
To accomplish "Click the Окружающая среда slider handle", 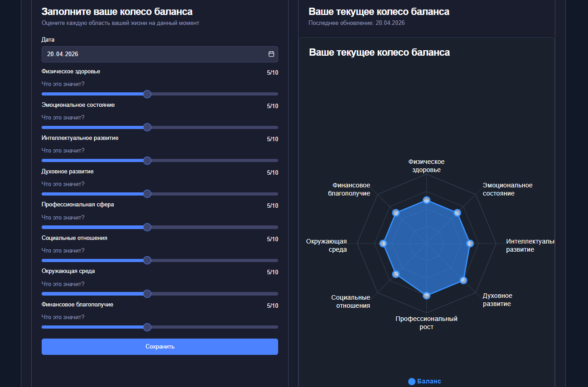I will pos(147,294).
